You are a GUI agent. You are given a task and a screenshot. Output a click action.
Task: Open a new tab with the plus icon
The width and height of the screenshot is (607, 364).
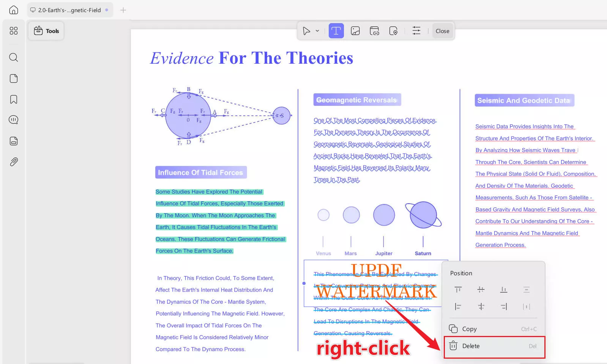[123, 10]
